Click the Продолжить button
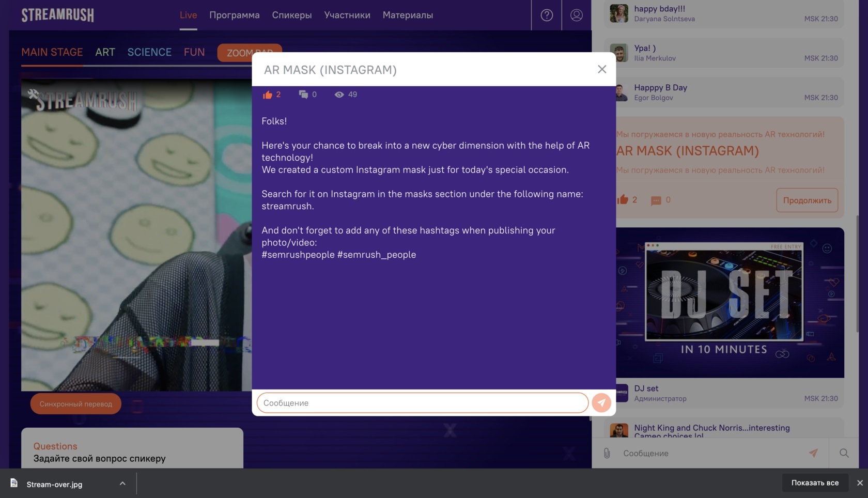Image resolution: width=868 pixels, height=498 pixels. [x=807, y=200]
